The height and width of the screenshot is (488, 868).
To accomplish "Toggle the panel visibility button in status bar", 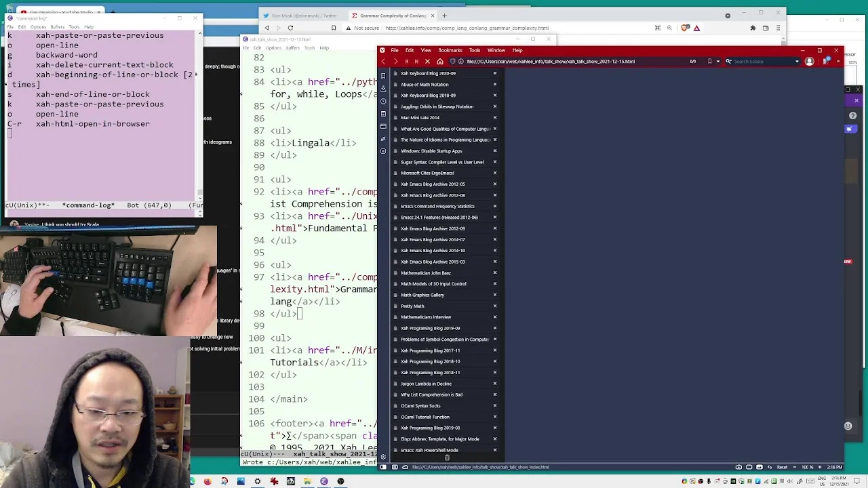I will pos(383,467).
